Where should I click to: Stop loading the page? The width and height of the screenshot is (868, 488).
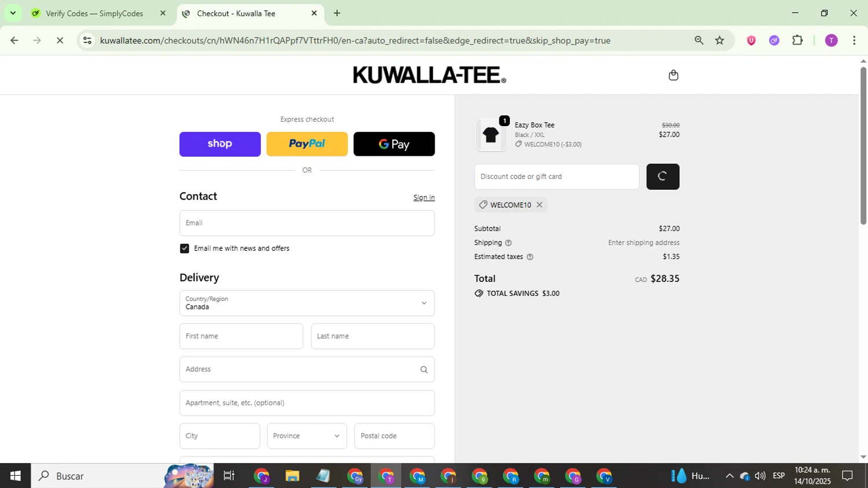pyautogui.click(x=60, y=41)
